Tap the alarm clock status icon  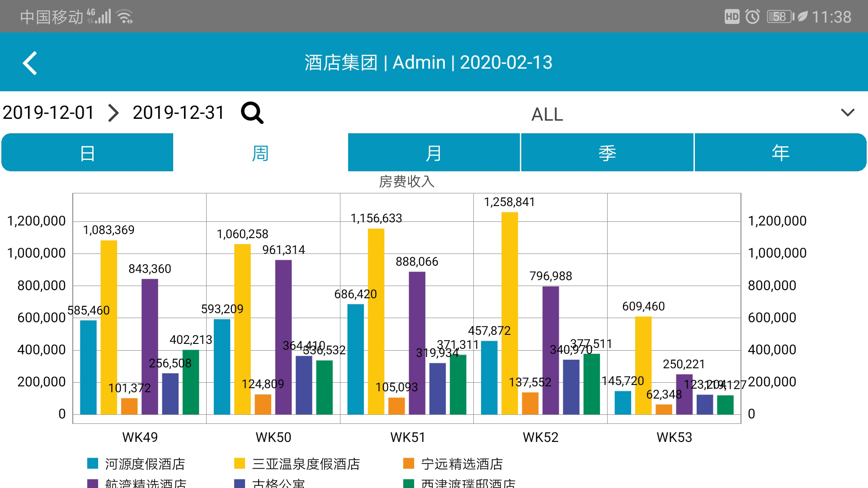(x=752, y=17)
